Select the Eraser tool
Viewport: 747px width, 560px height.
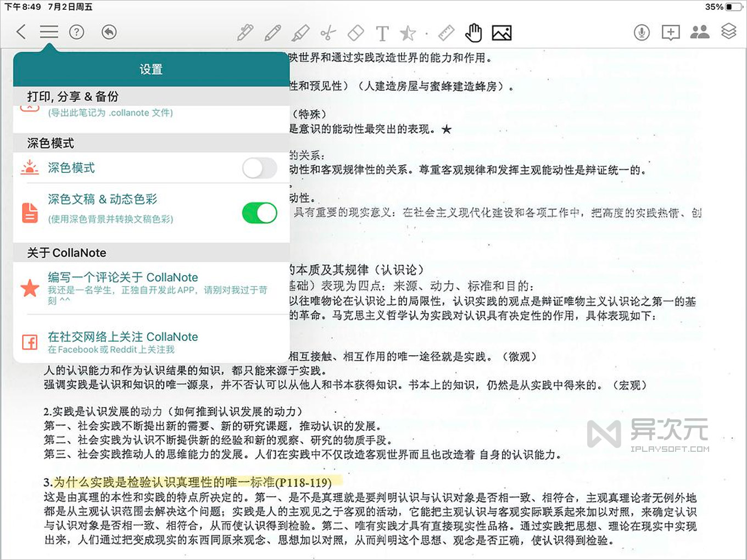(x=355, y=32)
